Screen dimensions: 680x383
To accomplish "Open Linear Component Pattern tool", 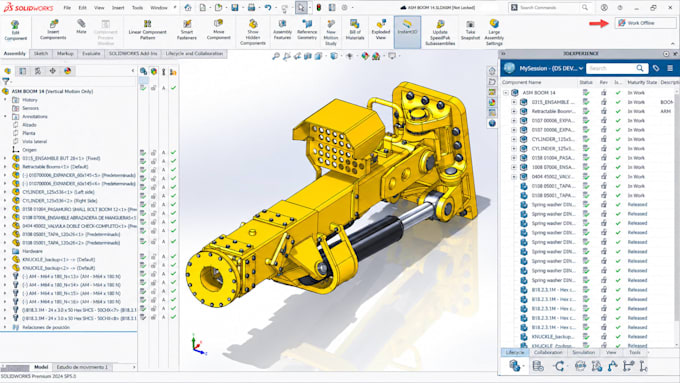I will coord(147,30).
